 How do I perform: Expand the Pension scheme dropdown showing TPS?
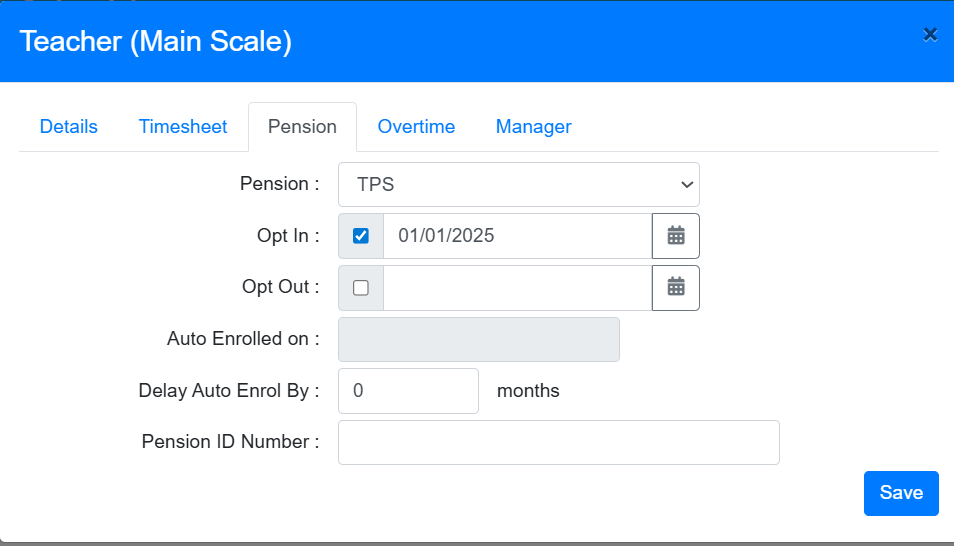coord(519,184)
